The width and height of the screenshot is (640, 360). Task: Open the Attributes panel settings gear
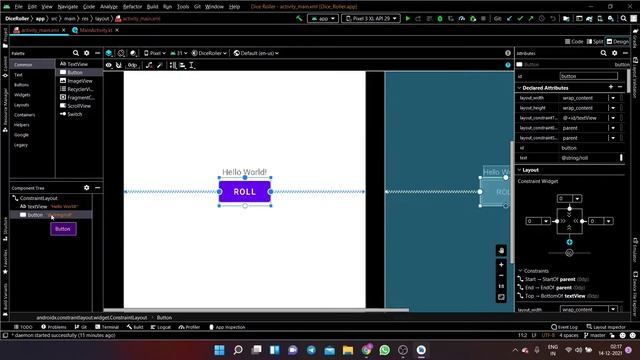pyautogui.click(x=614, y=53)
